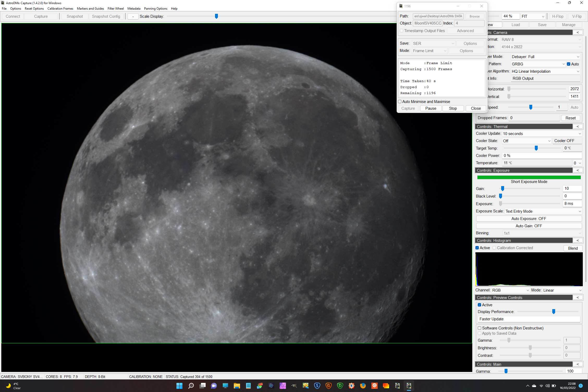This screenshot has height=392, width=588.
Task: Open Chat camera icon on taskbar
Action: [x=214, y=386]
